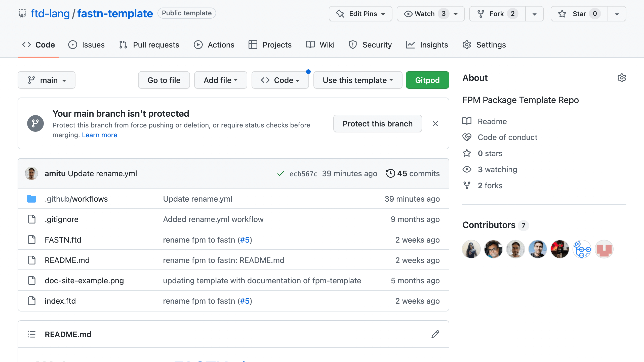Click the Code of conduct heart icon
This screenshot has width=644, height=362.
467,137
